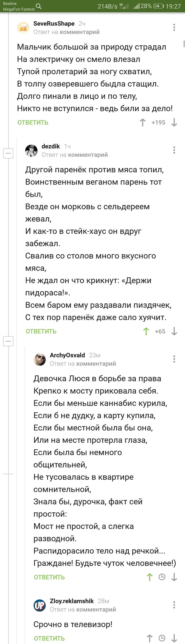This screenshot has height=644, width=185.
Task: Open the комментарий link in ArchyOsvald's reply header
Action: tap(96, 364)
